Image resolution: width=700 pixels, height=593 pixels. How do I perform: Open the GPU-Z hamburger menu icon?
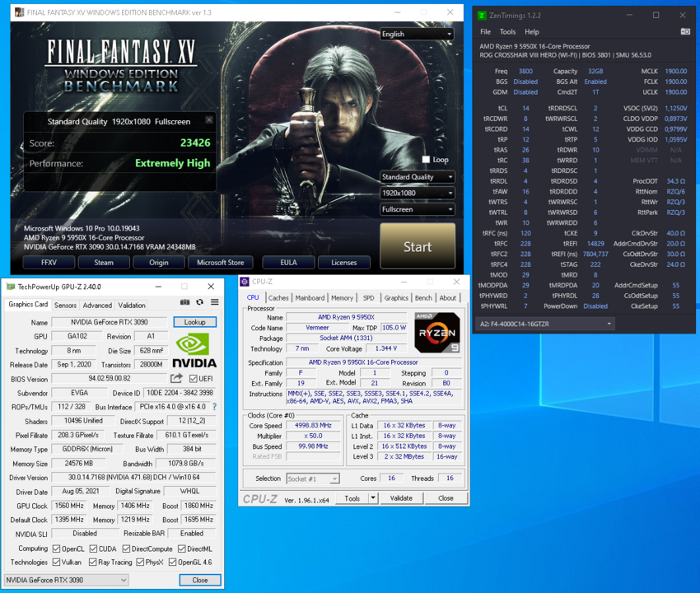214,303
